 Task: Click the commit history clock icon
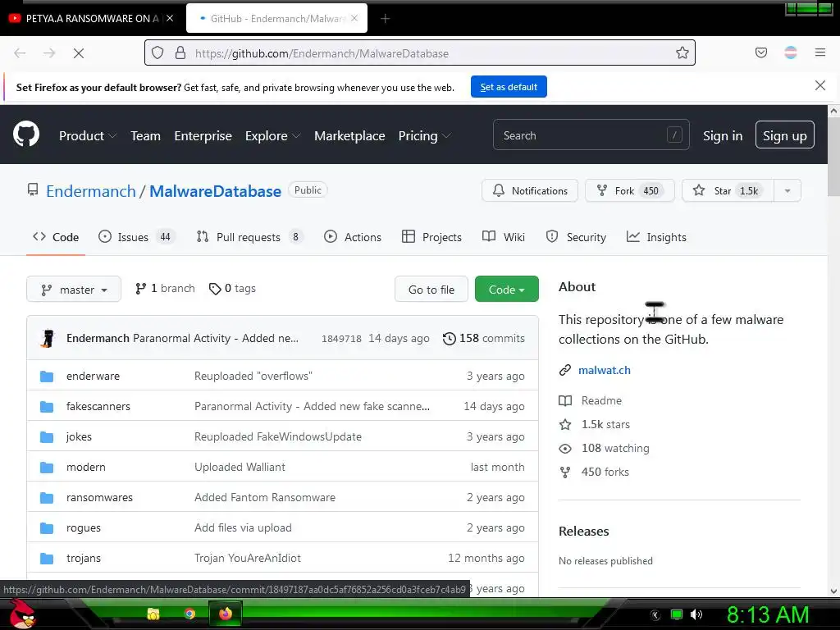tap(449, 339)
